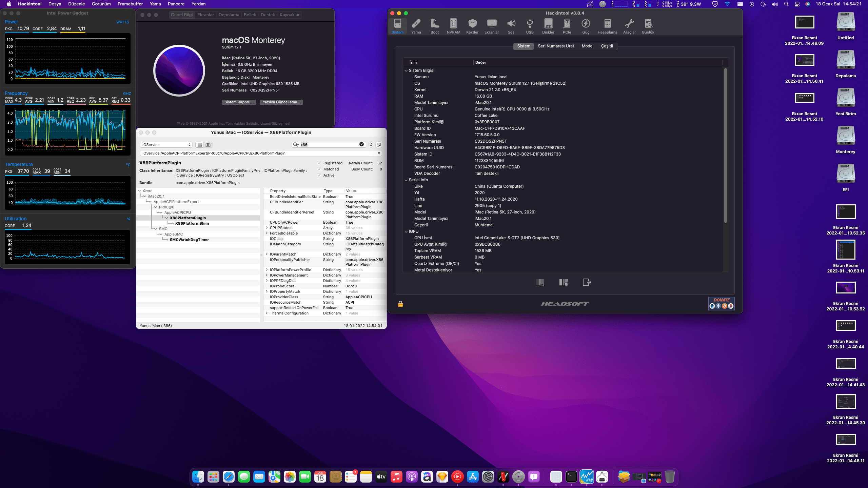Click the export icon below system list
Image resolution: width=868 pixels, height=488 pixels.
(587, 282)
